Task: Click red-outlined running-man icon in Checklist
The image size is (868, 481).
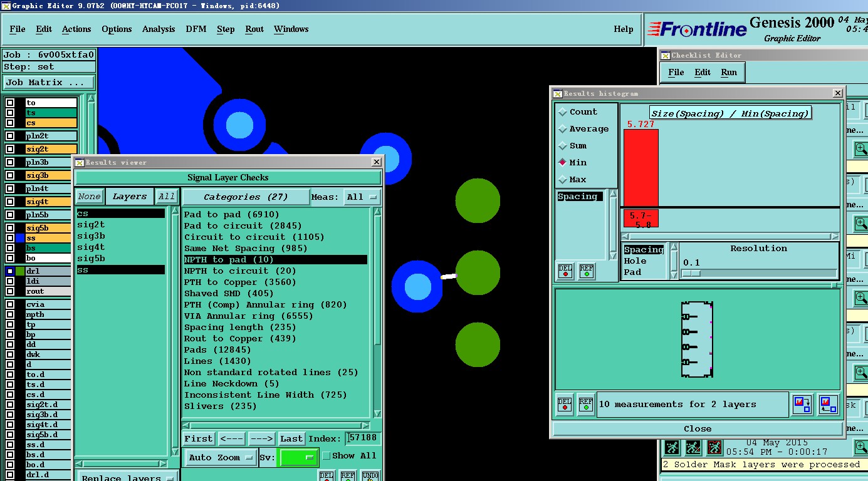Action: (x=714, y=448)
